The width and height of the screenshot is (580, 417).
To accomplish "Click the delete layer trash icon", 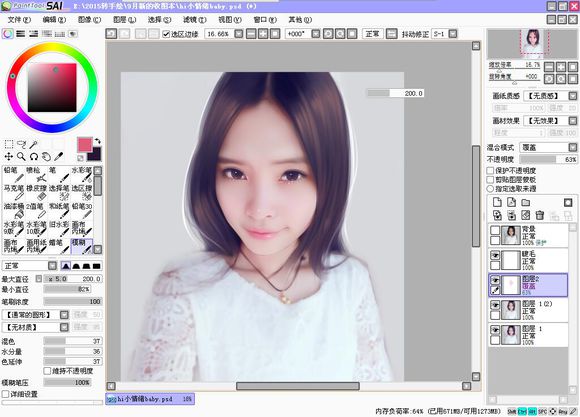I will click(x=540, y=215).
